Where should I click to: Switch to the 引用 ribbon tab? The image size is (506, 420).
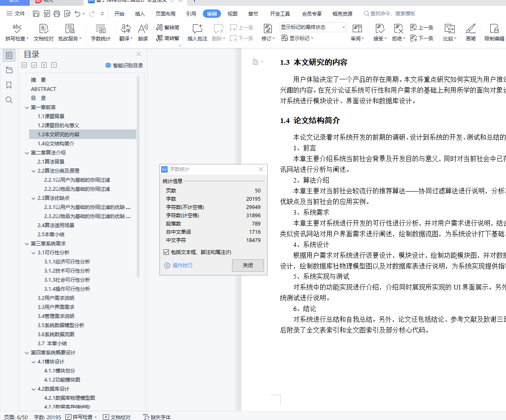tap(191, 14)
